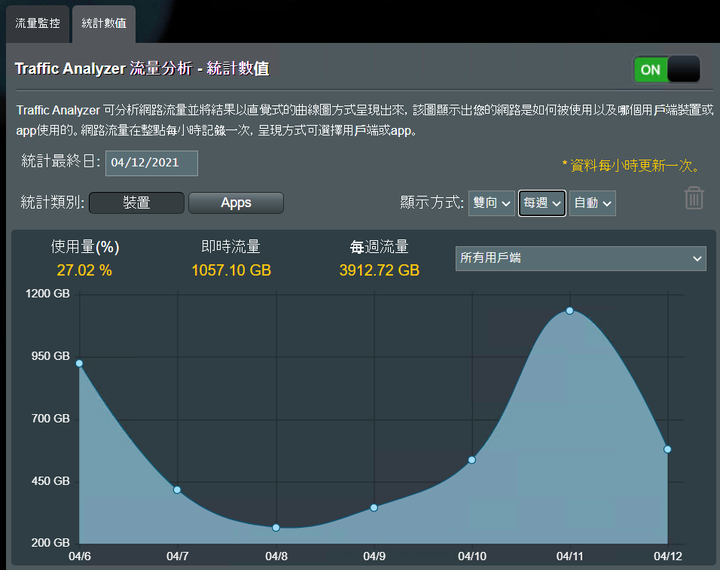This screenshot has height=570, width=720.
Task: Click the 27.02 % usage value
Action: [x=84, y=270]
